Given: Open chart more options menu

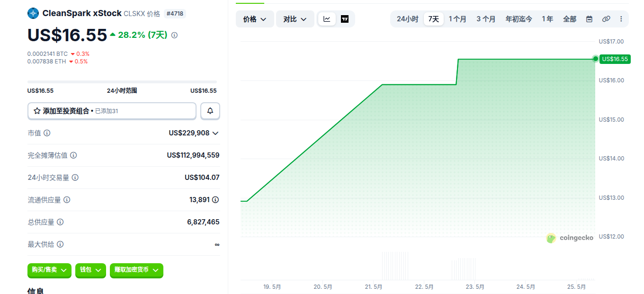Looking at the screenshot, I should (621, 19).
